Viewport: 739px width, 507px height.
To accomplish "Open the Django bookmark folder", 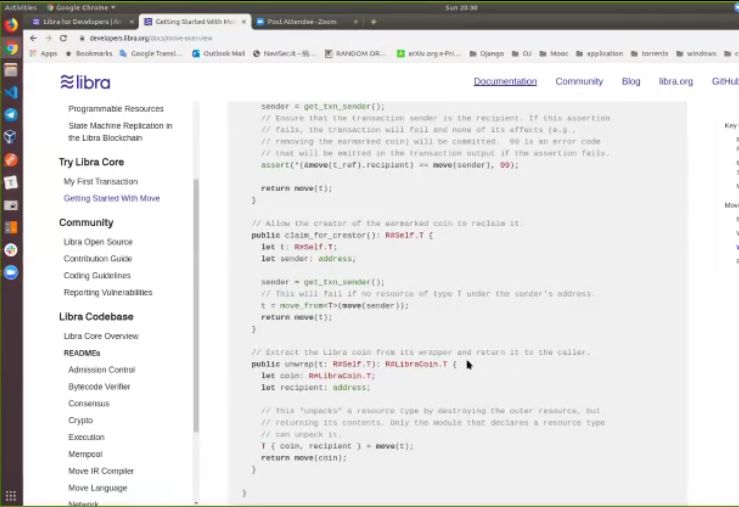I will pos(487,54).
